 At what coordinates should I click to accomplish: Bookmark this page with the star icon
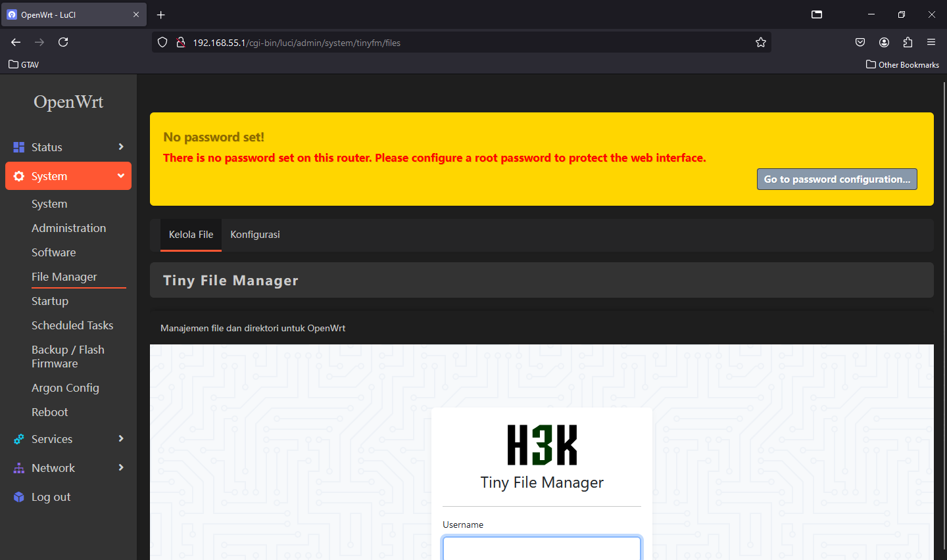[x=761, y=42]
